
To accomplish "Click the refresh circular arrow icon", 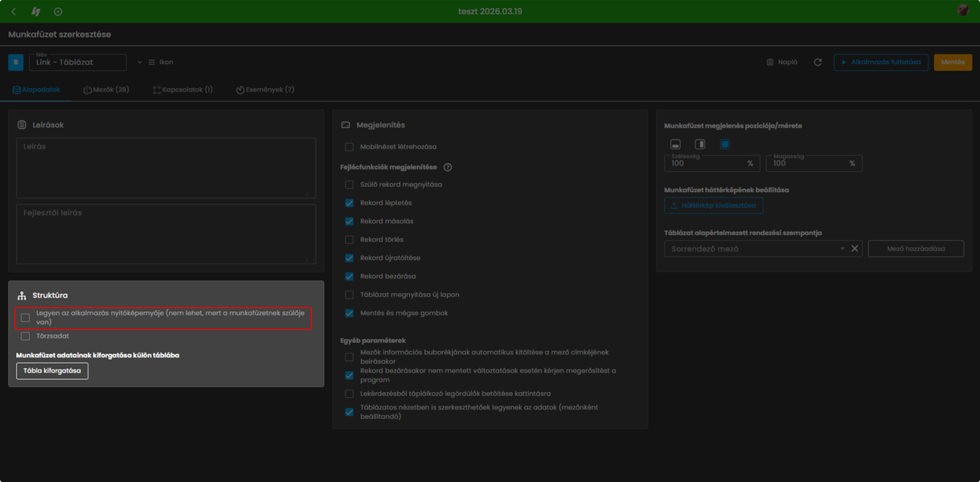I will click(818, 62).
